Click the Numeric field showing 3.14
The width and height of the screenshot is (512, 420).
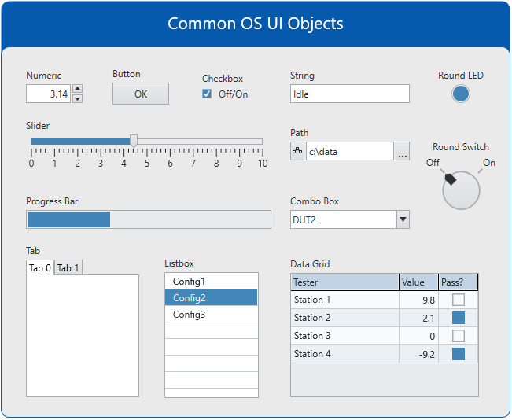pyautogui.click(x=48, y=94)
